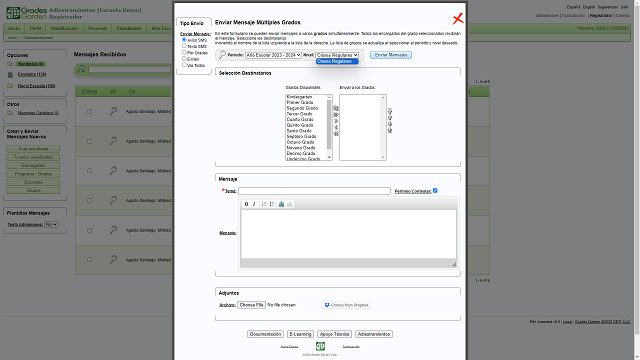Click bottommost transfer icon between grade lists

coord(336,134)
